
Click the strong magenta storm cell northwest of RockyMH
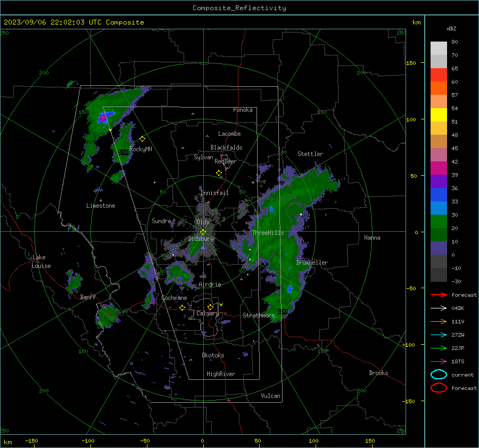tap(103, 117)
